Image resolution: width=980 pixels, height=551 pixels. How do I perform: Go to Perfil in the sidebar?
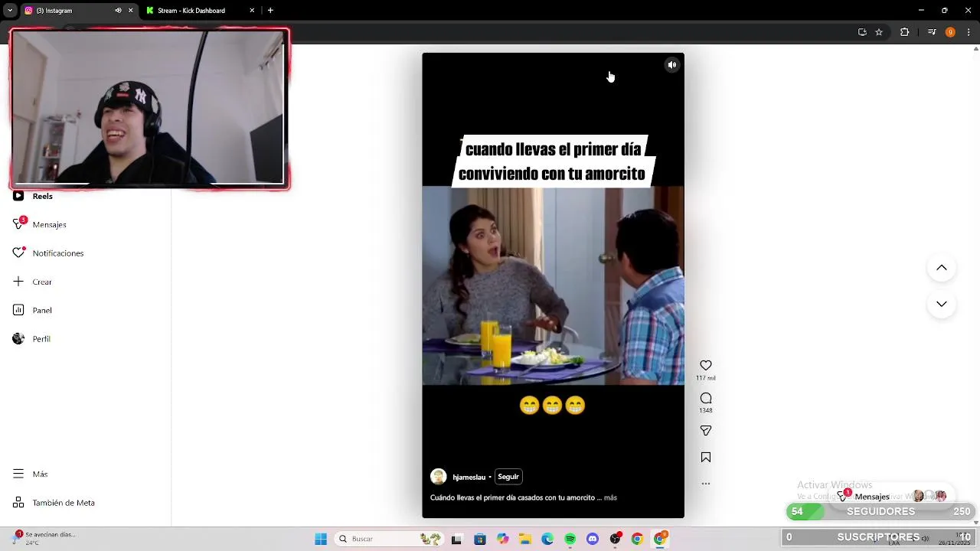(x=31, y=339)
